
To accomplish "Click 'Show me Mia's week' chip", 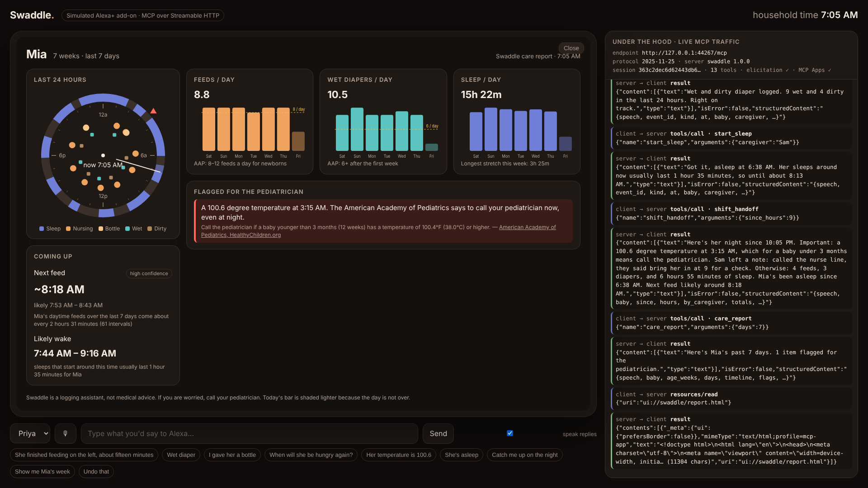I will click(x=42, y=471).
